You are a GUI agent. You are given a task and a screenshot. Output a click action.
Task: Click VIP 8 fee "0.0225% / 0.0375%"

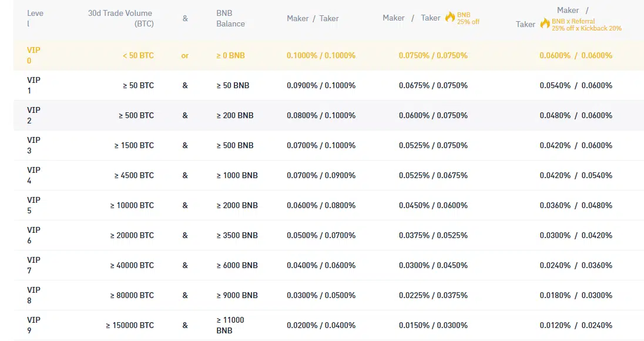pyautogui.click(x=433, y=295)
